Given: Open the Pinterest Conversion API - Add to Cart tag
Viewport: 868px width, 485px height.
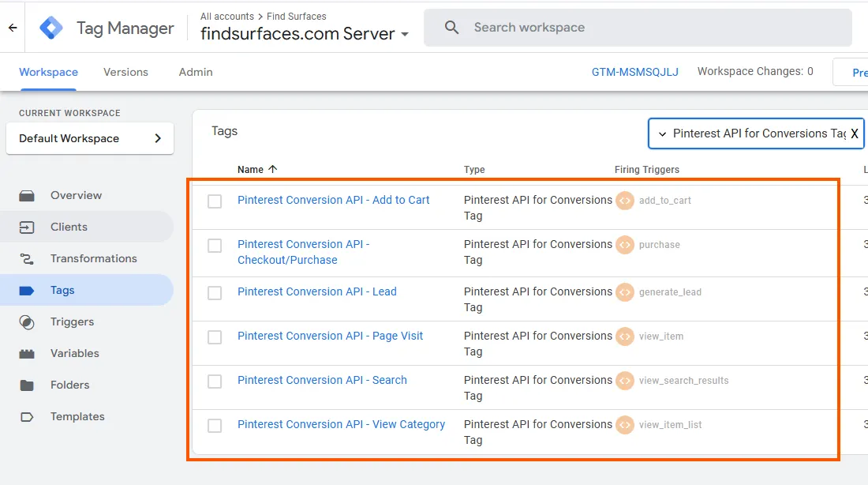Looking at the screenshot, I should click(x=333, y=200).
